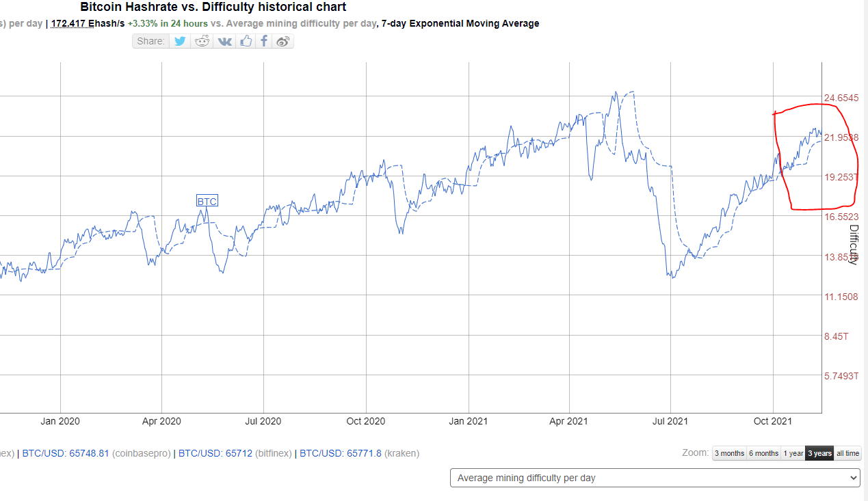Share the chart on Twitter
Image resolution: width=868 pixels, height=501 pixels.
click(180, 41)
